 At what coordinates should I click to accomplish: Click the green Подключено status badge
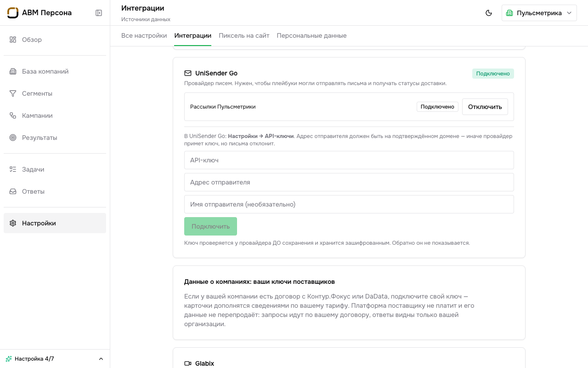tap(493, 74)
